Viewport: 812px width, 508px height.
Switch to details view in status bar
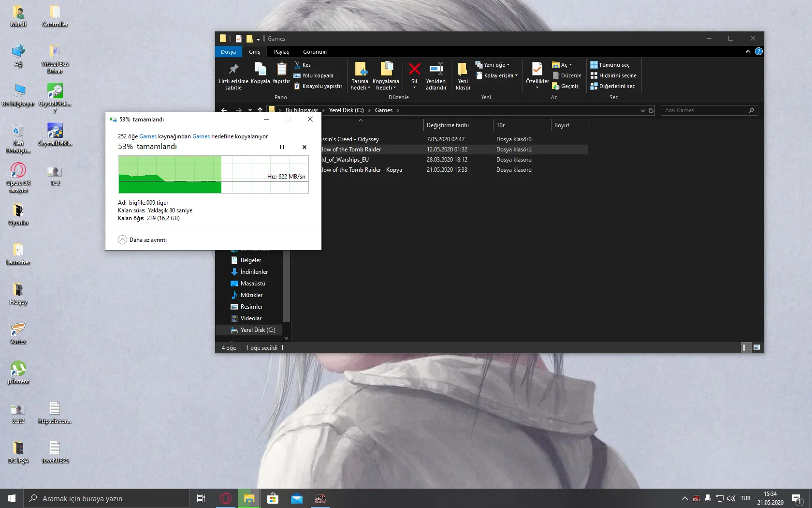[x=745, y=347]
